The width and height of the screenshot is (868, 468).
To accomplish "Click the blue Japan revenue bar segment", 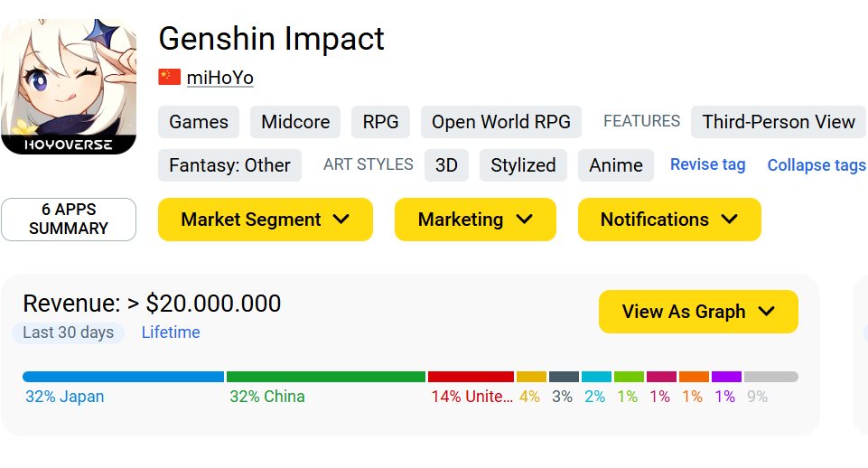I will tap(124, 377).
